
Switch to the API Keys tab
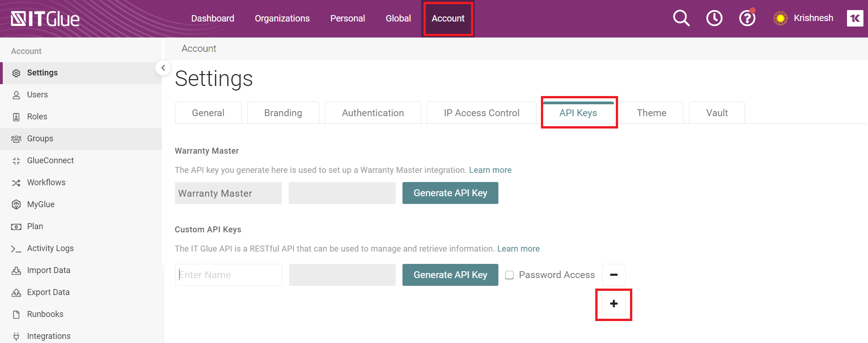tap(578, 113)
